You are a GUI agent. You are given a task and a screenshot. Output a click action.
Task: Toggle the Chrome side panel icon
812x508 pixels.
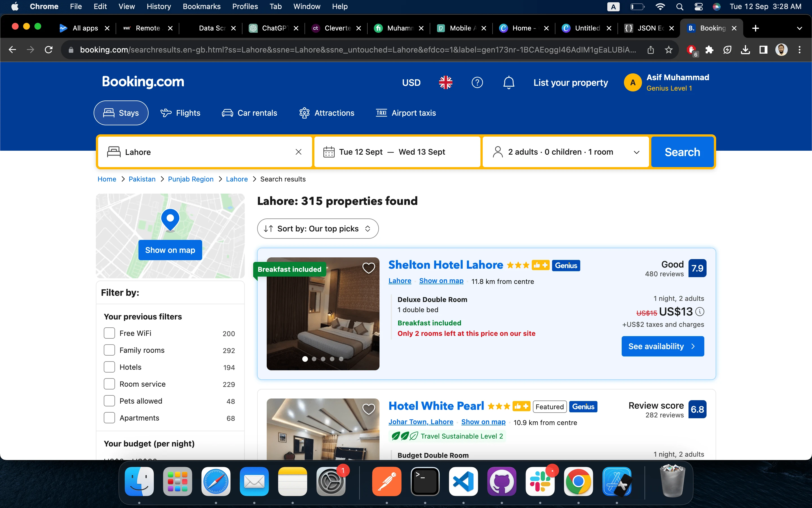click(x=763, y=50)
